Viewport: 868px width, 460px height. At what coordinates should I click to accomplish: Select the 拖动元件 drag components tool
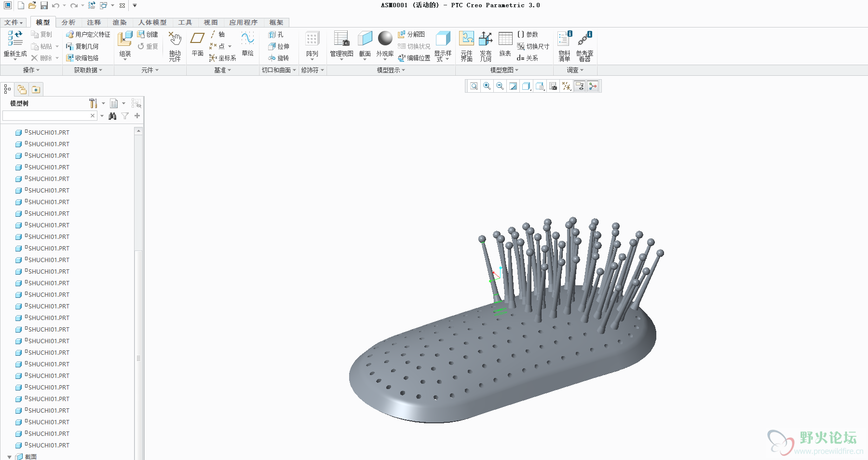pos(175,46)
